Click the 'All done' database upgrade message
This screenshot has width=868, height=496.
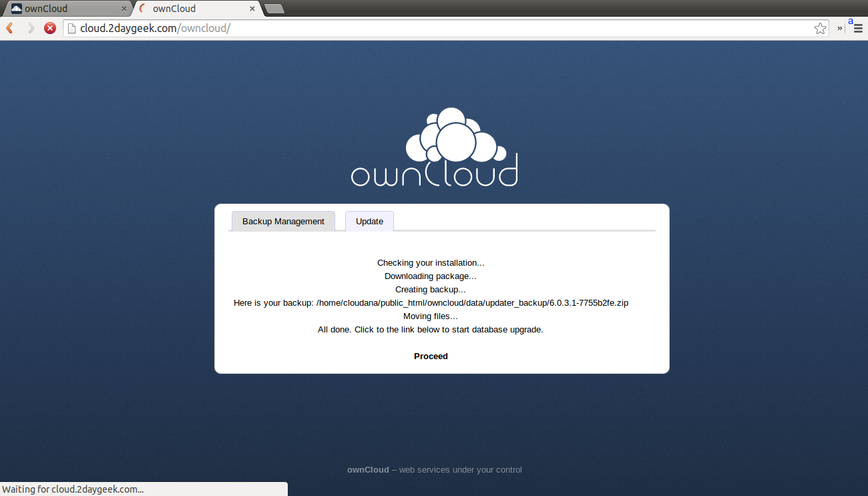point(431,329)
